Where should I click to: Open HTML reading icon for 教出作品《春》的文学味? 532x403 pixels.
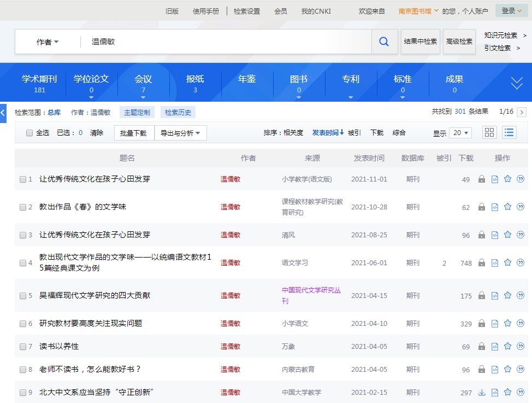click(495, 207)
